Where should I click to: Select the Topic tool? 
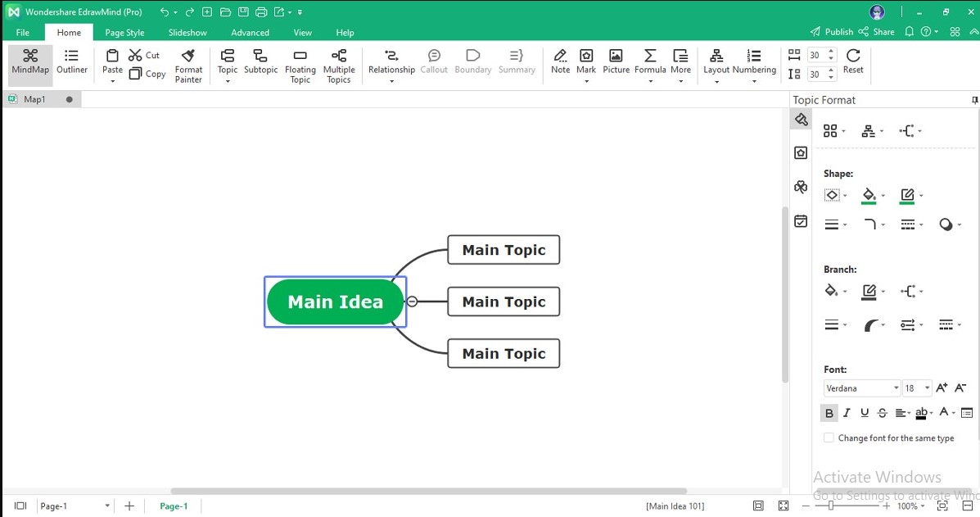(x=227, y=61)
